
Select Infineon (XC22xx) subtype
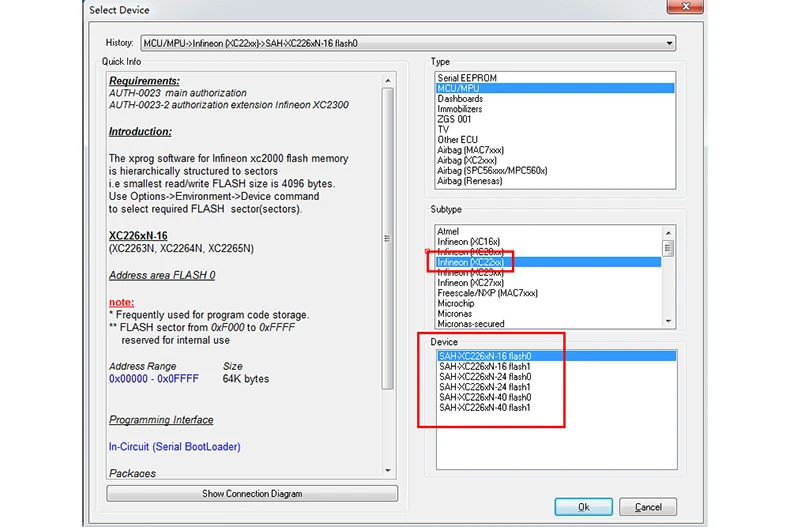[548, 262]
